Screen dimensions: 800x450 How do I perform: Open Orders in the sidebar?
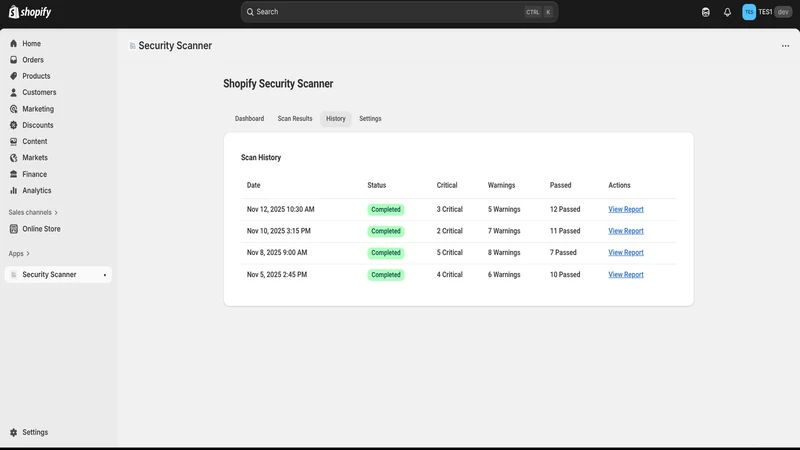[33, 60]
